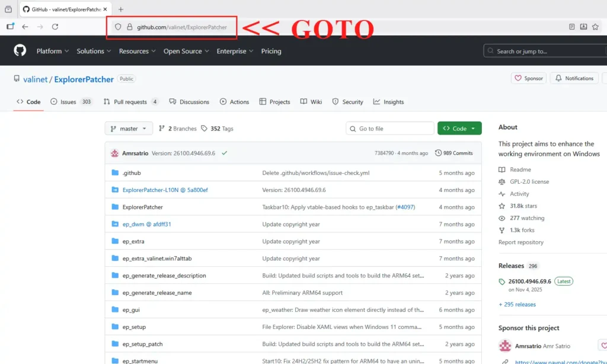This screenshot has height=364, width=607.
Task: Open the + 295 releases link
Action: click(517, 305)
